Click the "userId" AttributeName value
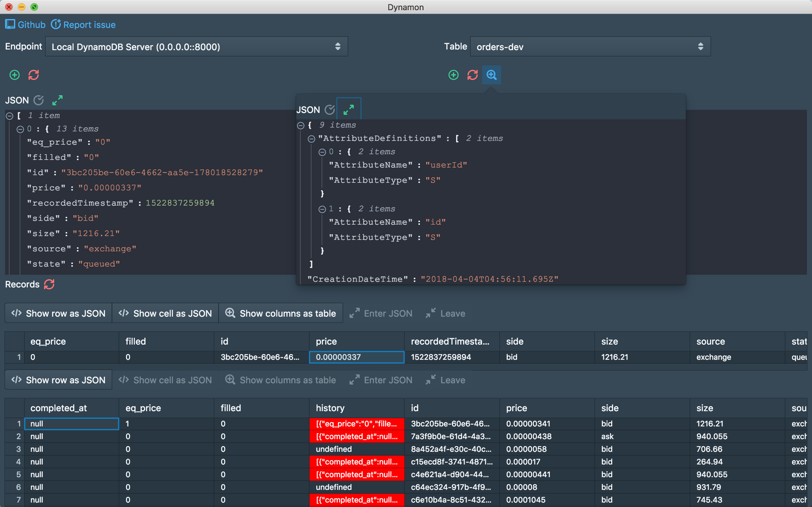The height and width of the screenshot is (507, 812). (446, 165)
